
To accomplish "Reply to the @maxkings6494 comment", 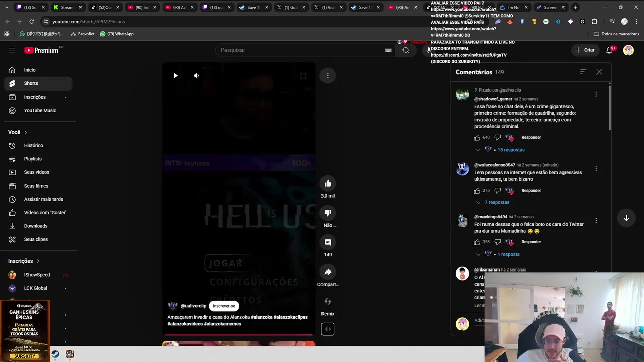I will click(x=531, y=242).
